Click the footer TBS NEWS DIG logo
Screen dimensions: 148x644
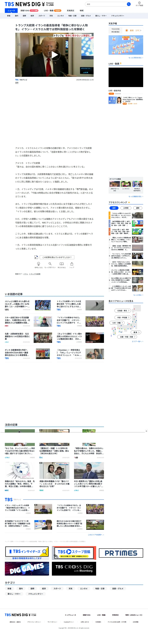click(21, 615)
